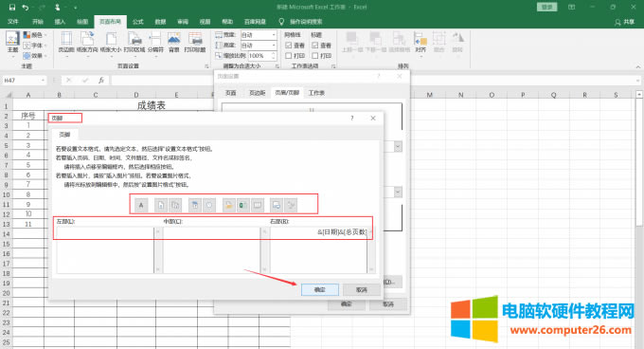Insert time clock icon
Image resolution: width=644 pixels, height=349 pixels.
coord(209,205)
